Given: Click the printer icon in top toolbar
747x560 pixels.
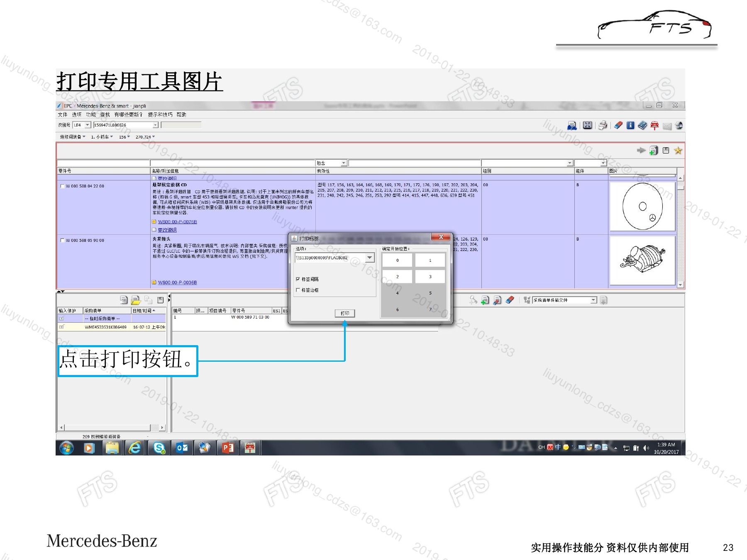Looking at the screenshot, I should click(603, 125).
